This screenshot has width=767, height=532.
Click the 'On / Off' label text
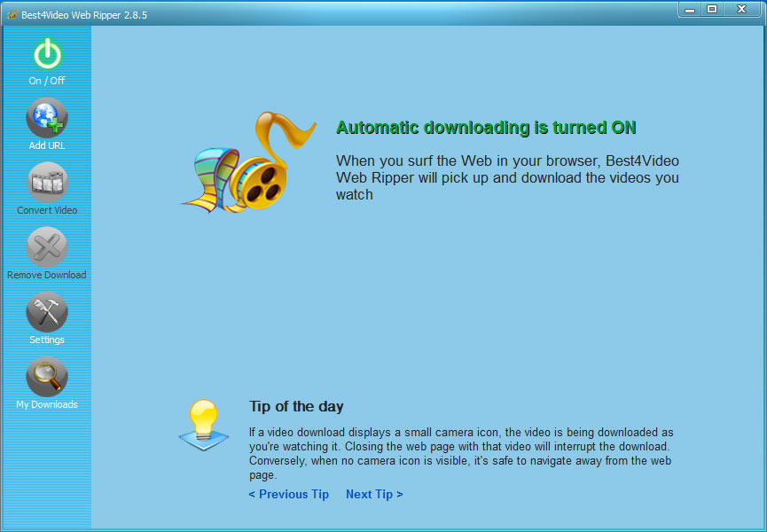point(47,81)
